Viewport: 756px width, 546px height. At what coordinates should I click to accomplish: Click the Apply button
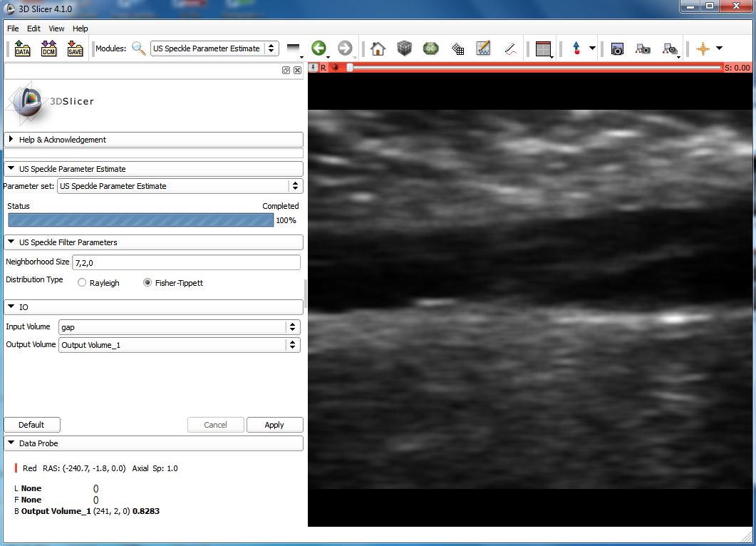[274, 425]
